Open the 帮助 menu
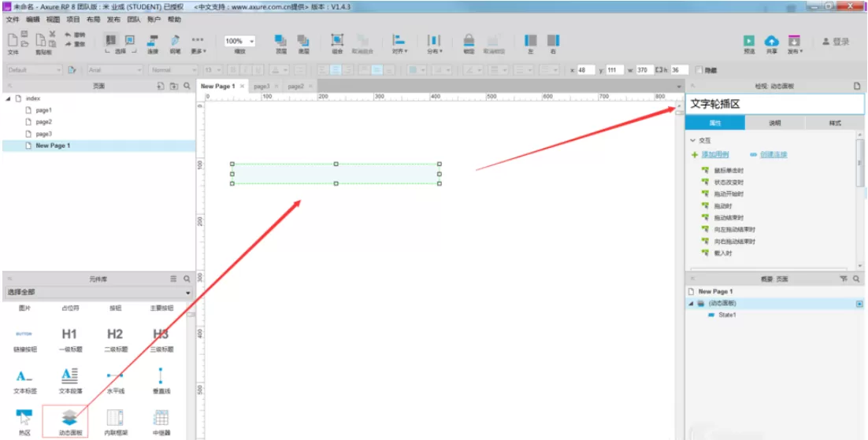 coord(174,20)
